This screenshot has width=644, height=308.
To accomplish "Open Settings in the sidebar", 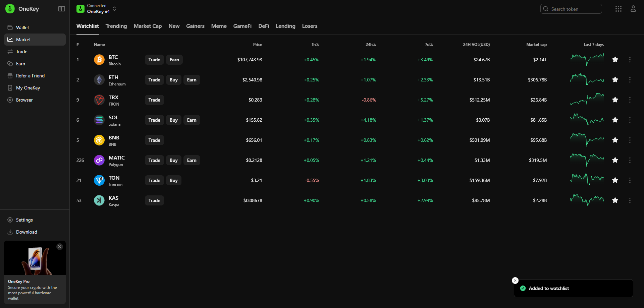I will pyautogui.click(x=35, y=220).
